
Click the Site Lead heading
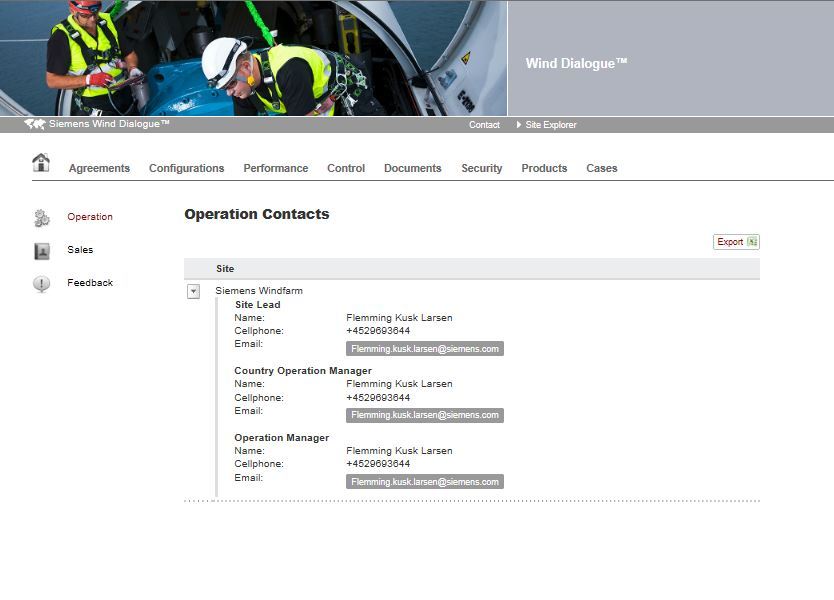tap(257, 305)
